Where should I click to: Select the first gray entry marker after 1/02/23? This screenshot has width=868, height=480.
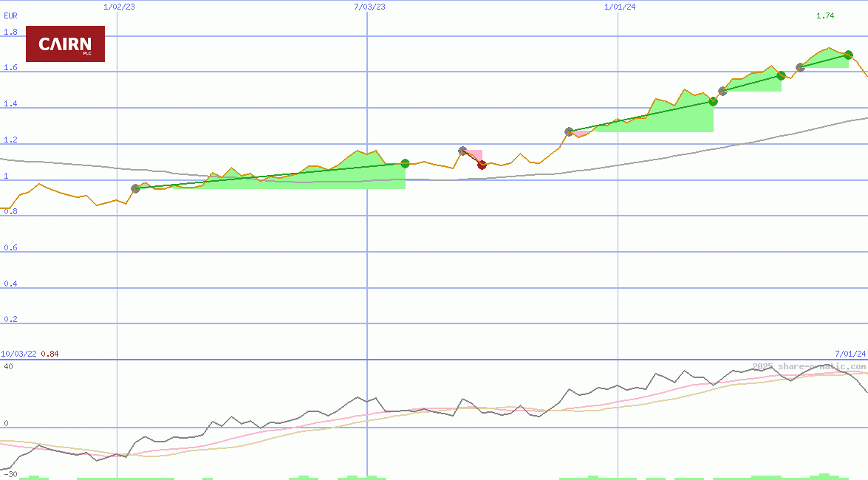135,189
